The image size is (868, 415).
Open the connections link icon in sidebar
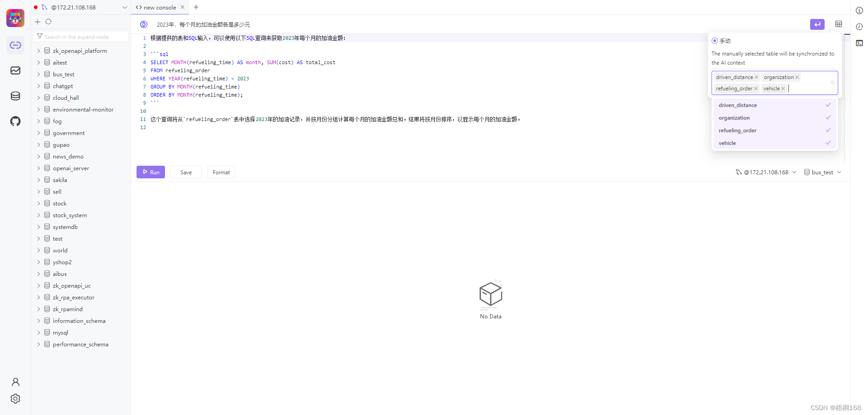point(15,45)
